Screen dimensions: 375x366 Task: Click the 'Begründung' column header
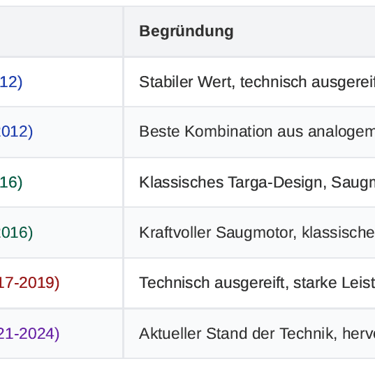pos(186,31)
